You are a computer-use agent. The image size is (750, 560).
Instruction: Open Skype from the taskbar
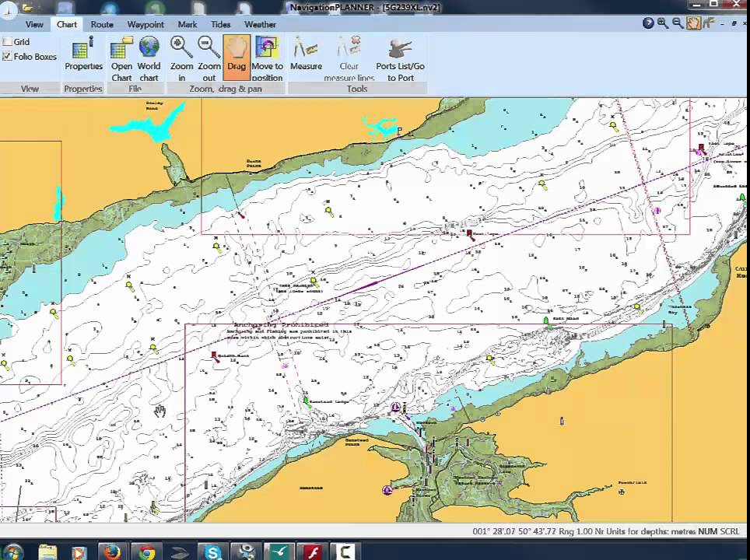pyautogui.click(x=212, y=552)
